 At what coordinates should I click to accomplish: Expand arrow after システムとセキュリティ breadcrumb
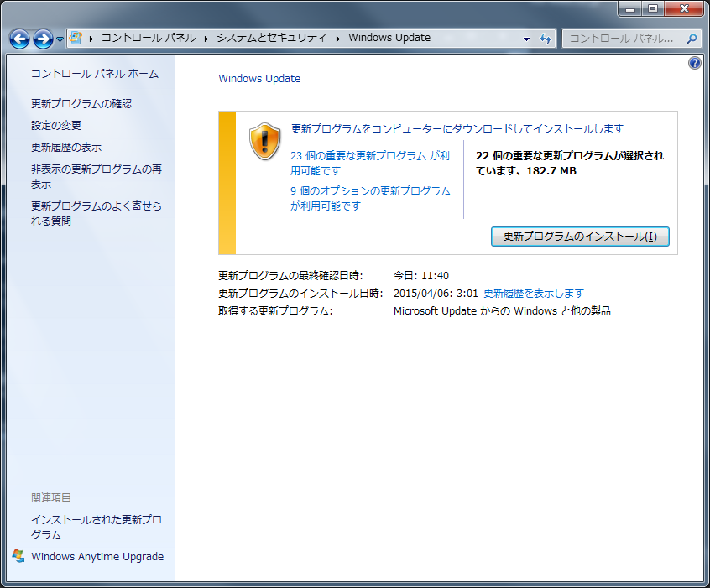pos(337,39)
